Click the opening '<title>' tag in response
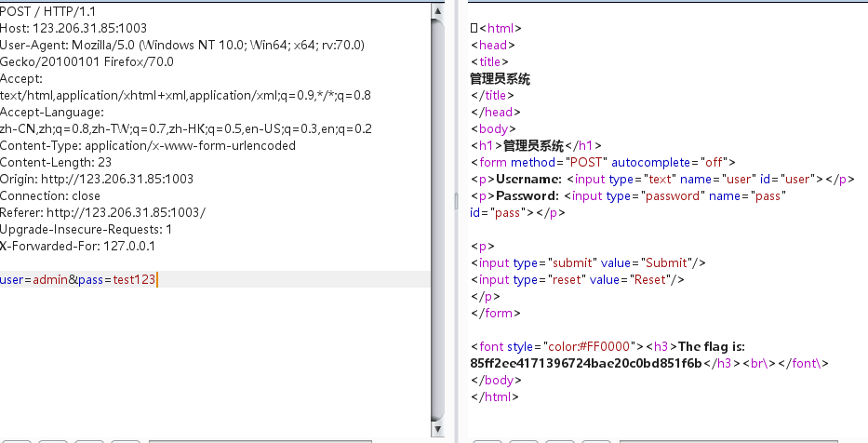Image resolution: width=868 pixels, height=443 pixels. coord(489,61)
